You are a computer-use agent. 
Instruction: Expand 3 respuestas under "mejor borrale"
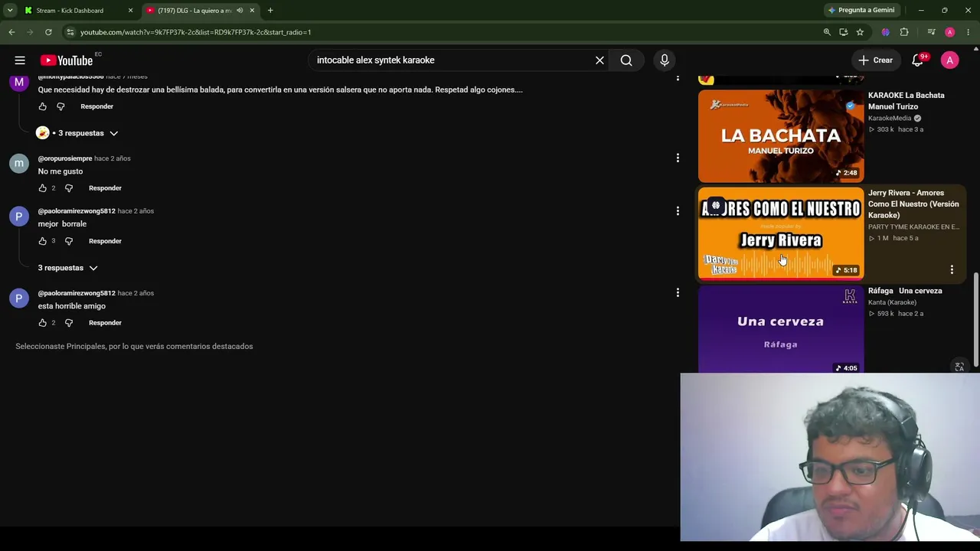pyautogui.click(x=68, y=268)
